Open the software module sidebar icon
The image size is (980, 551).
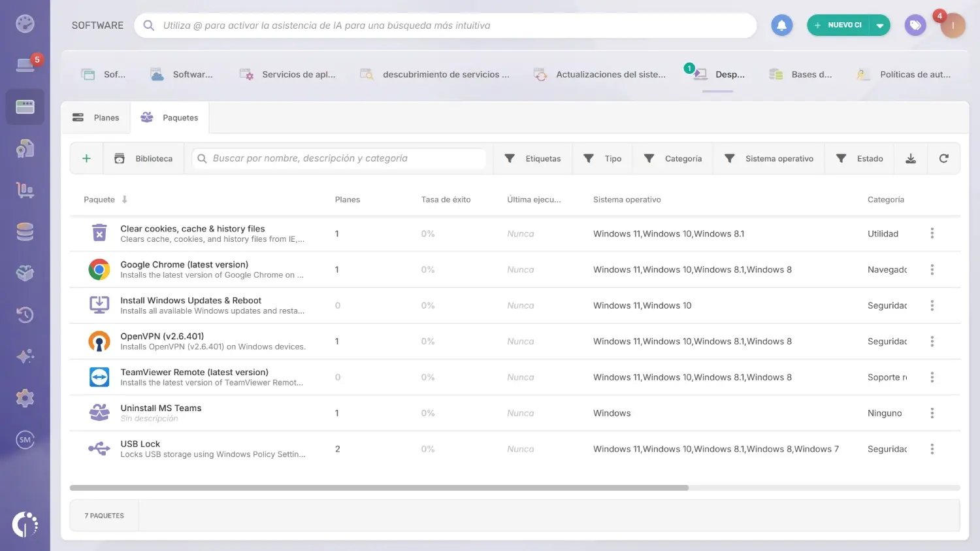click(25, 107)
